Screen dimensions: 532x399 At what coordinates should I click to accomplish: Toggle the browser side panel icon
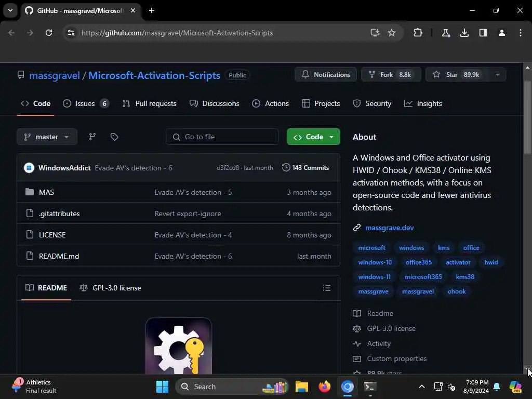point(483,33)
